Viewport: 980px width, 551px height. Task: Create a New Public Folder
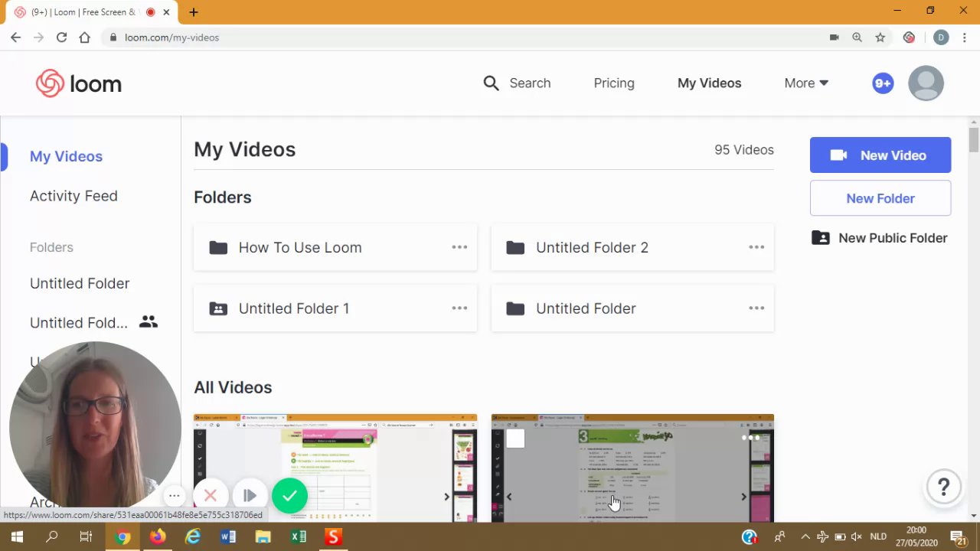[880, 238]
